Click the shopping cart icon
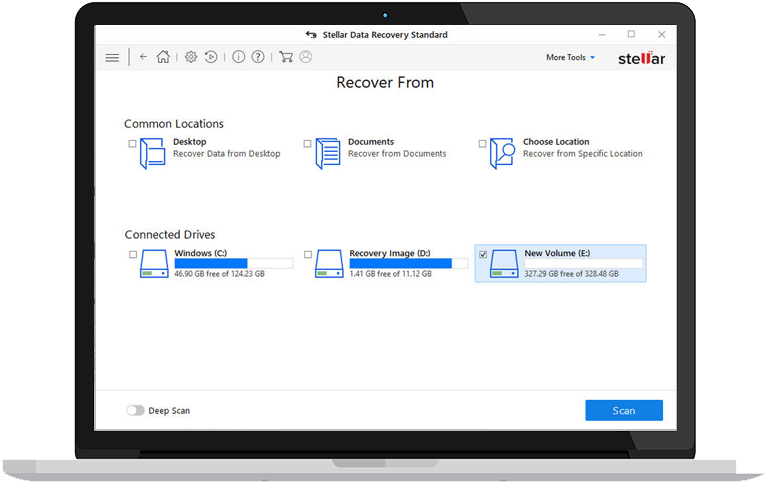The height and width of the screenshot is (488, 772). 286,57
